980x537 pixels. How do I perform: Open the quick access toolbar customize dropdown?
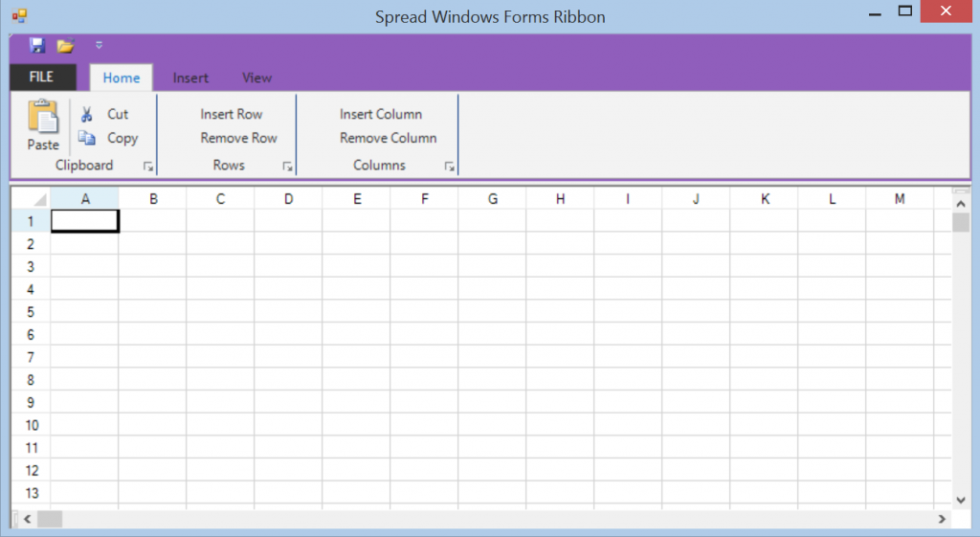pyautogui.click(x=99, y=45)
